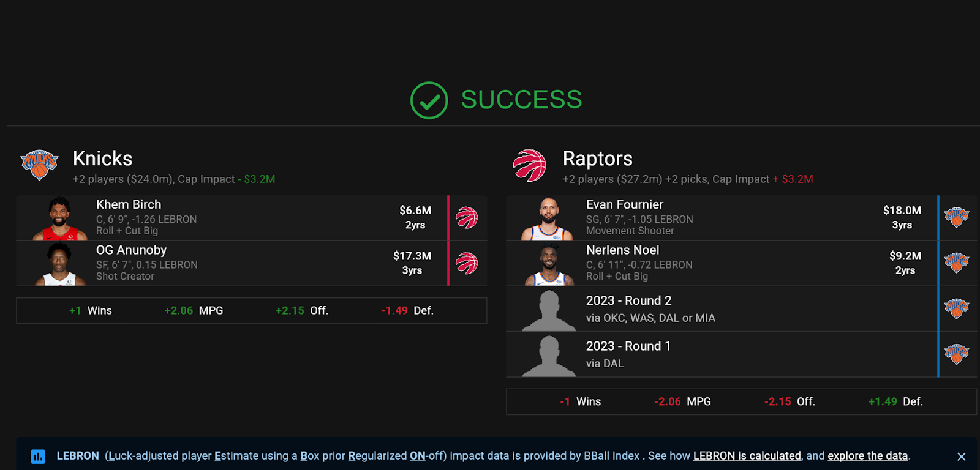980x470 pixels.
Task: Select OG Anunoby's headshot
Action: tap(60, 264)
